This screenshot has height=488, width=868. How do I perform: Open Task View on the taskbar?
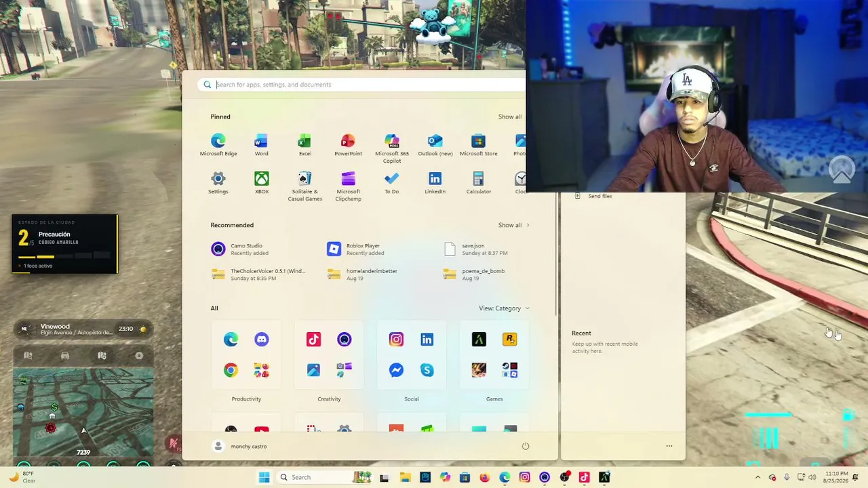[x=384, y=477]
